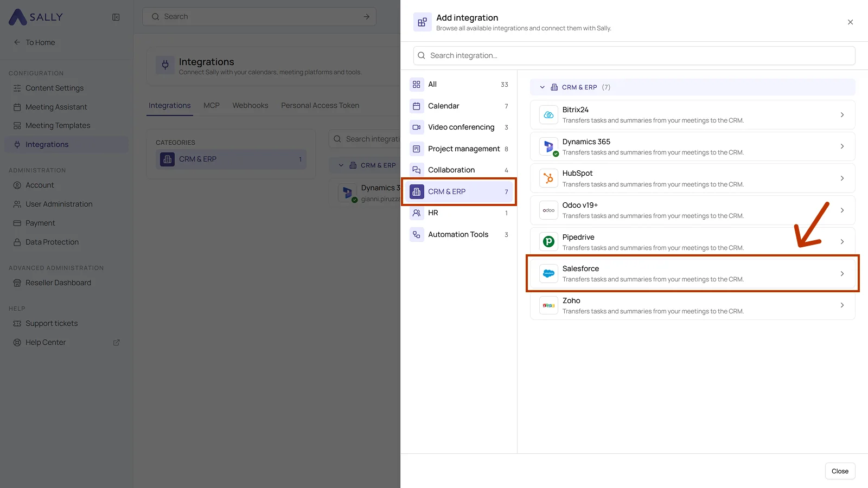Click the Close button at panel bottom
The height and width of the screenshot is (488, 868).
point(840,471)
